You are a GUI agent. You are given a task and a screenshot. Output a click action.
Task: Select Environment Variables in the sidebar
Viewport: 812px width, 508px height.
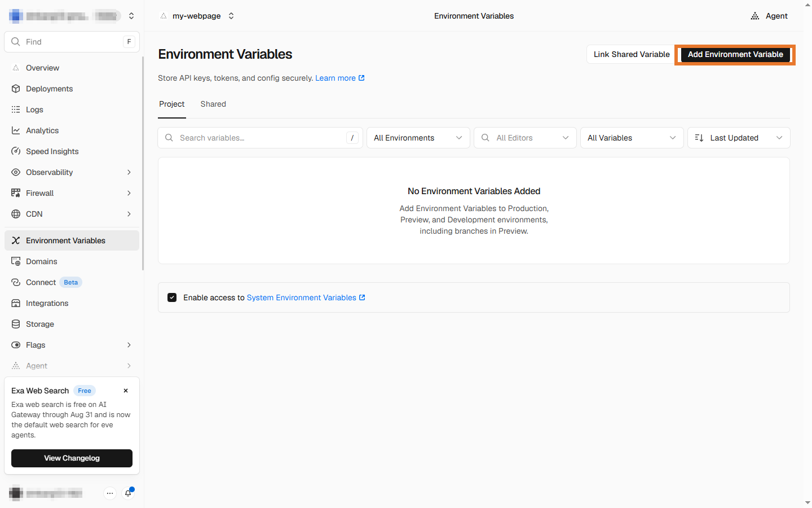tap(72, 240)
